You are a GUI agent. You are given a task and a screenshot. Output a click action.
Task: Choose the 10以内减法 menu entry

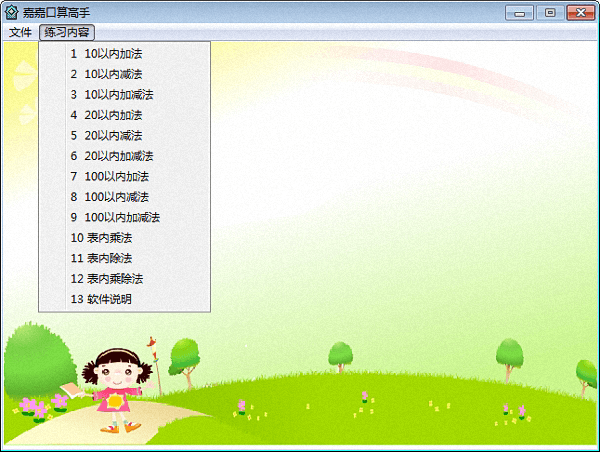[x=112, y=74]
